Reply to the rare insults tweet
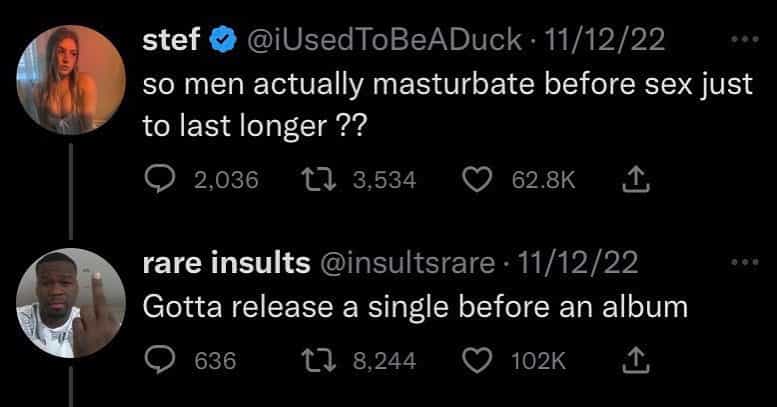777x407 pixels. (157, 359)
